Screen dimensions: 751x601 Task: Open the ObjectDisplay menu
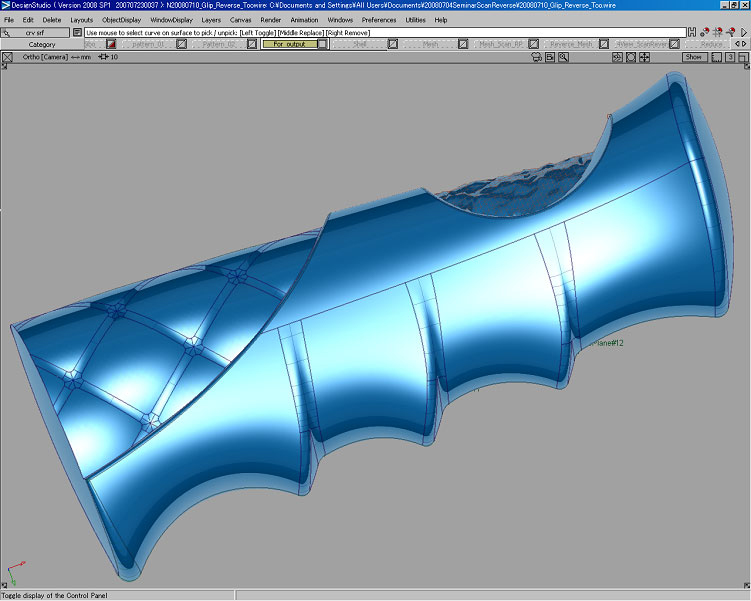121,19
